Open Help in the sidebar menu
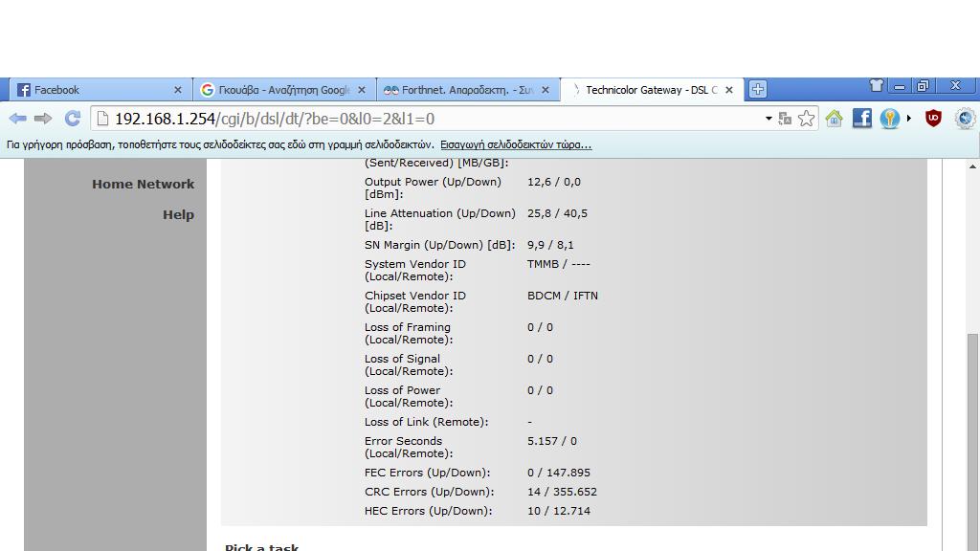This screenshot has width=980, height=551. [179, 215]
